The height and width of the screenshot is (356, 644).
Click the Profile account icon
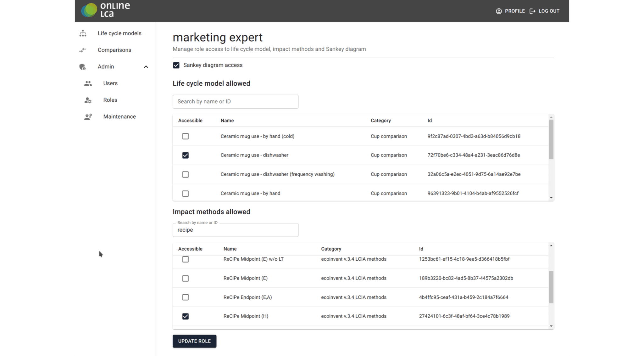[499, 11]
